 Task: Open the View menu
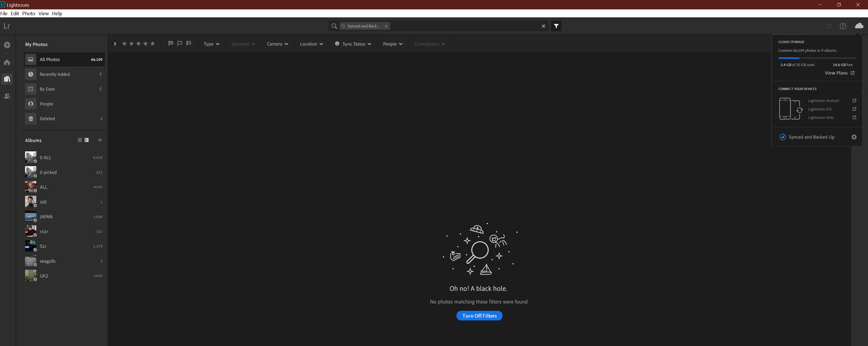click(x=43, y=13)
